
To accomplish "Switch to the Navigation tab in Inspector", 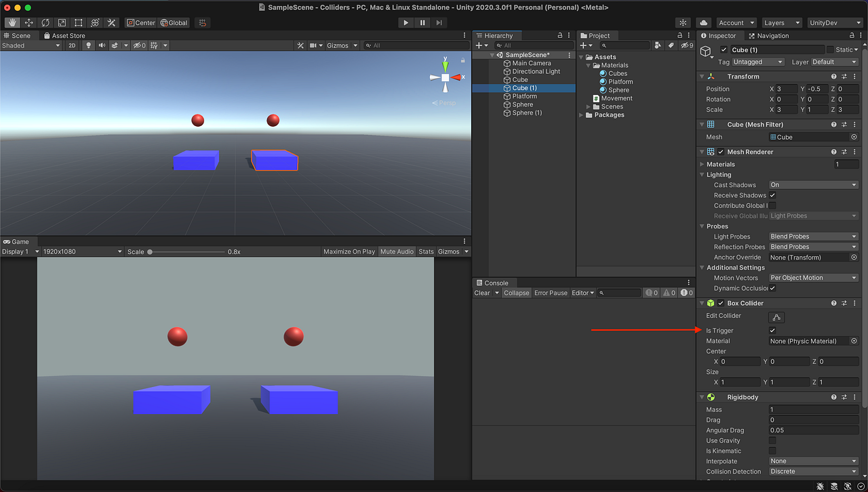I will 773,35.
